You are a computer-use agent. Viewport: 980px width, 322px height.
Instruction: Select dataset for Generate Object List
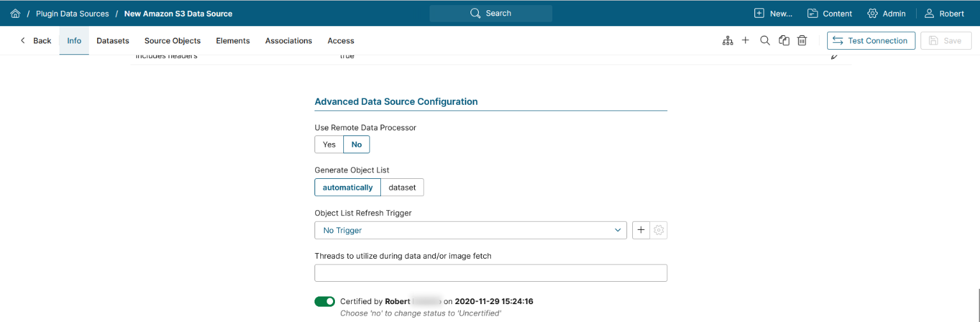point(402,187)
